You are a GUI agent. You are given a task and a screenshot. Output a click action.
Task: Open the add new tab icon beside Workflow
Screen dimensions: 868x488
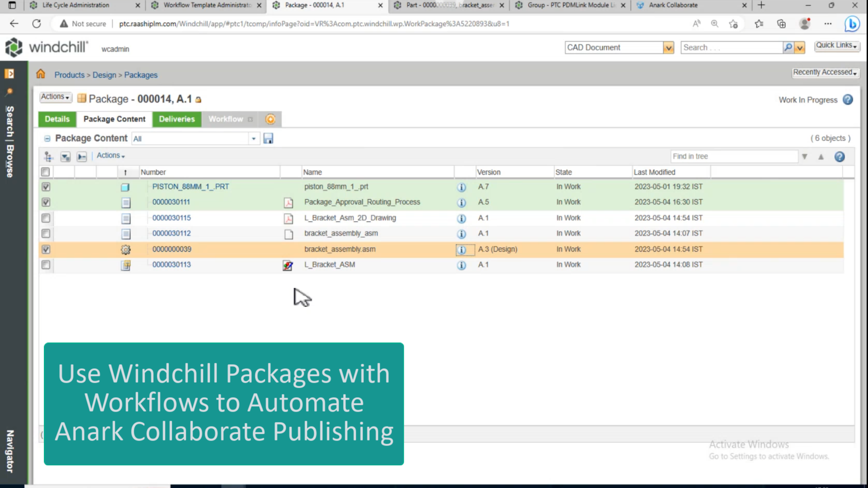[270, 119]
